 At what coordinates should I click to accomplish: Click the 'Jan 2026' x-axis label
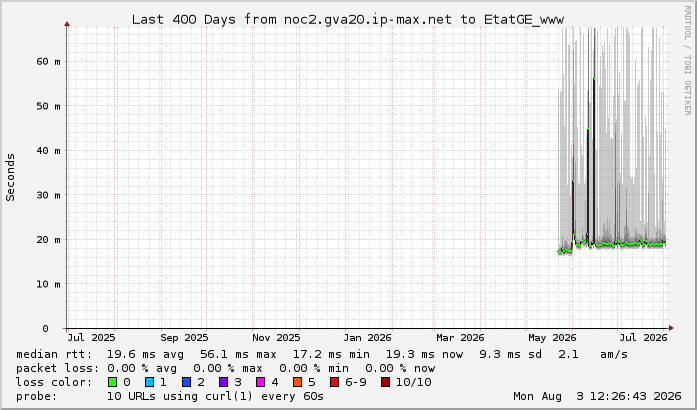pyautogui.click(x=367, y=338)
